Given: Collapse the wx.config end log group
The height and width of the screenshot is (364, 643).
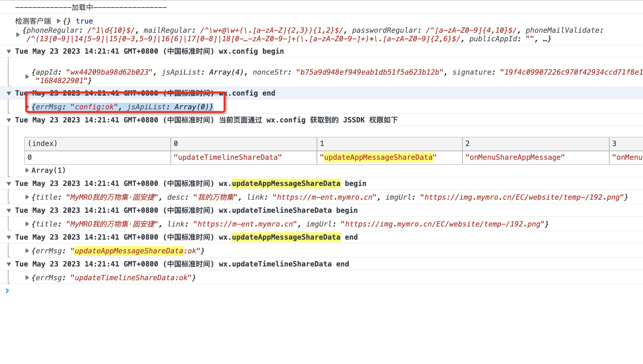Looking at the screenshot, I should 9,93.
